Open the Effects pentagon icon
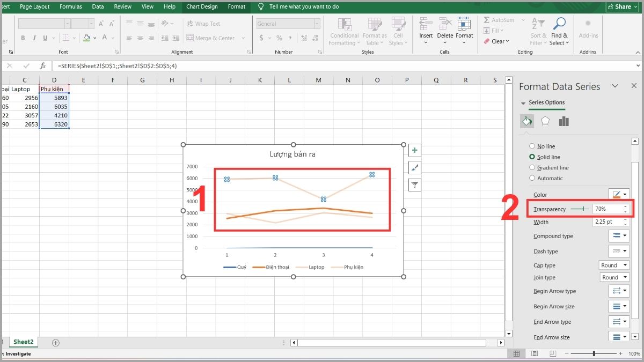Viewport: 644px width, 362px height. click(545, 121)
